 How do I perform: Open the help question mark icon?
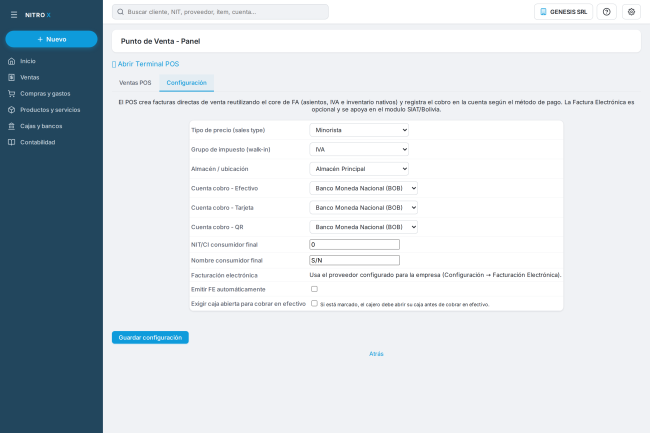[x=606, y=12]
